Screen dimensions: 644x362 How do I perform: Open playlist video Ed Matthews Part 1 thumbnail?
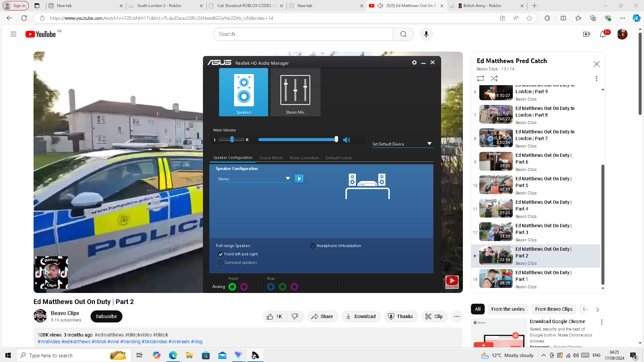click(496, 279)
